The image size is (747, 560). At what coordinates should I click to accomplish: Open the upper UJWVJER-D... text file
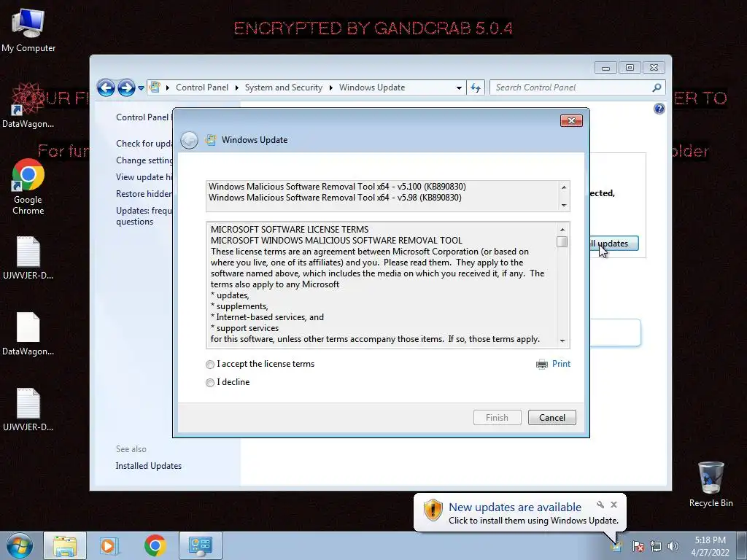[28, 257]
